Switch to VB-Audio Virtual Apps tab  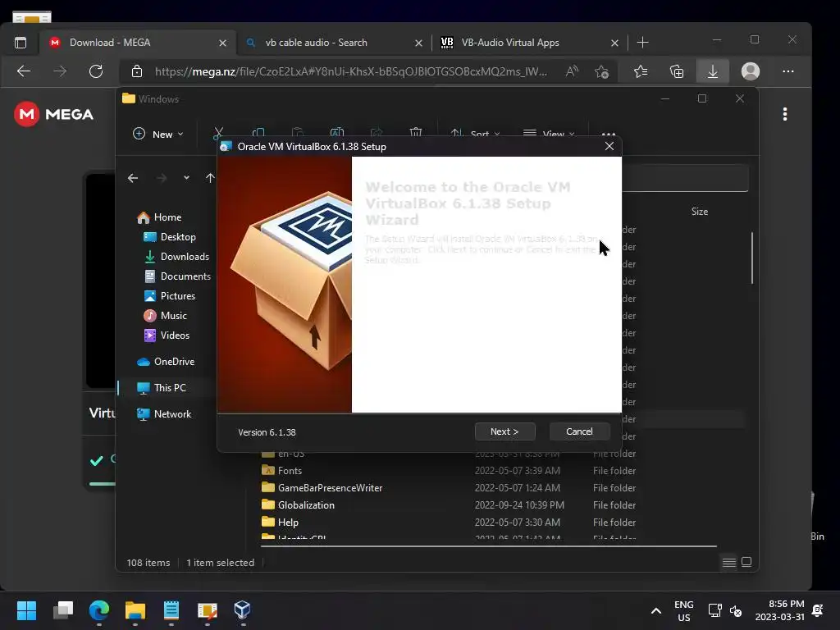click(x=510, y=43)
